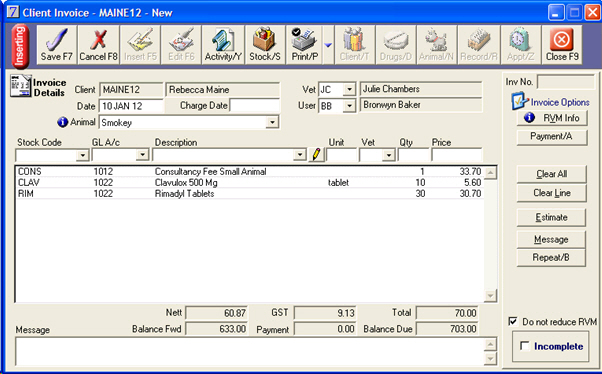The height and width of the screenshot is (374, 602).
Task: Click the Clear Line button
Action: pos(551,193)
